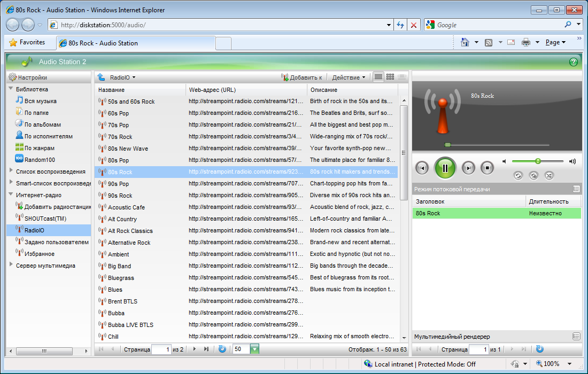
Task: Open Избранное favorites radio
Action: [35, 254]
